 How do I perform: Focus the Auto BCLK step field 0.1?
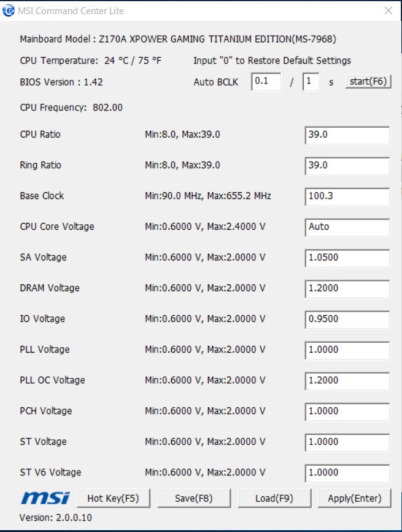tap(266, 82)
